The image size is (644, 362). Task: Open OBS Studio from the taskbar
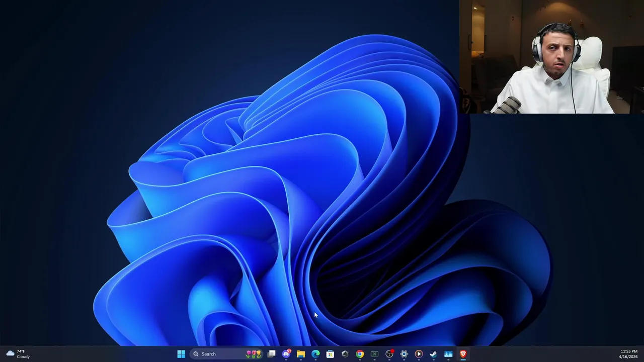point(389,354)
